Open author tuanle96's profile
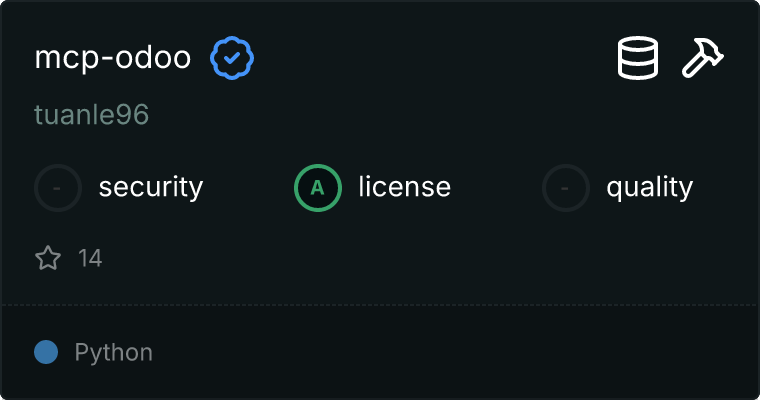The image size is (760, 400). [x=92, y=115]
